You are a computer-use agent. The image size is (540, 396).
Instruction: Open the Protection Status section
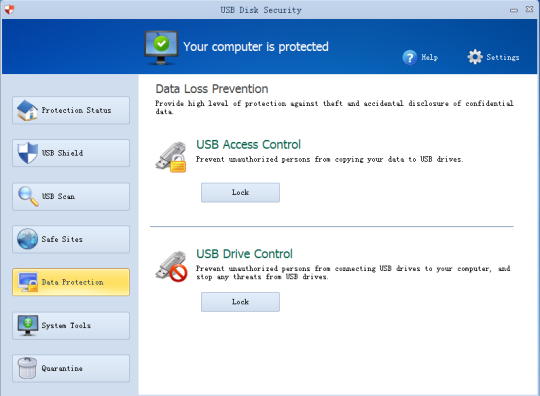71,110
